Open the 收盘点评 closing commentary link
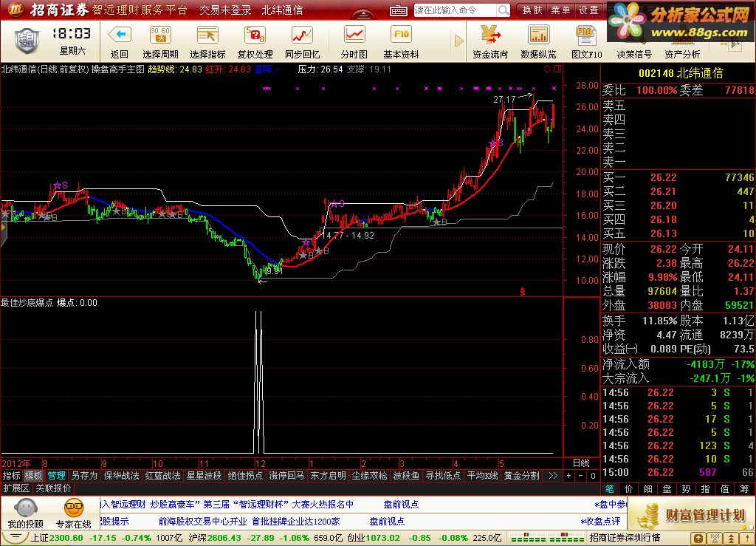The height and width of the screenshot is (546, 756). (601, 521)
